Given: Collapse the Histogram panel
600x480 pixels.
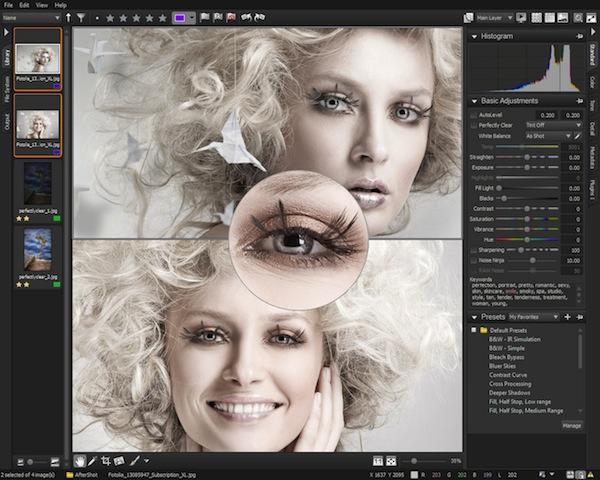Looking at the screenshot, I should [x=474, y=37].
